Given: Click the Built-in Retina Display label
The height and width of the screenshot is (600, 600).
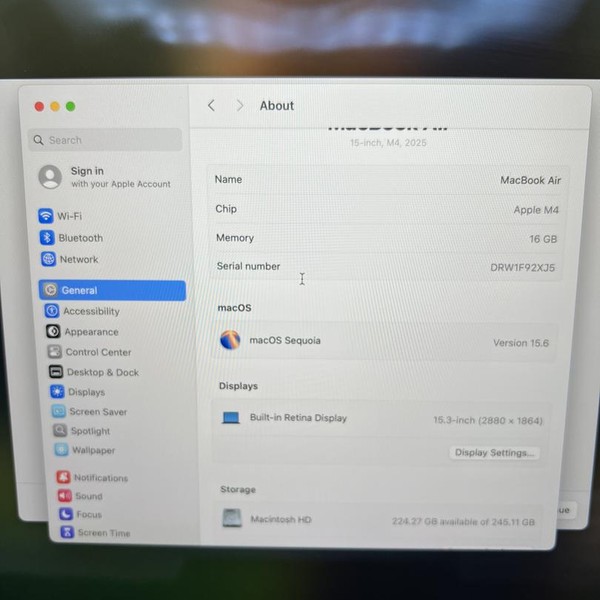Looking at the screenshot, I should [x=298, y=417].
